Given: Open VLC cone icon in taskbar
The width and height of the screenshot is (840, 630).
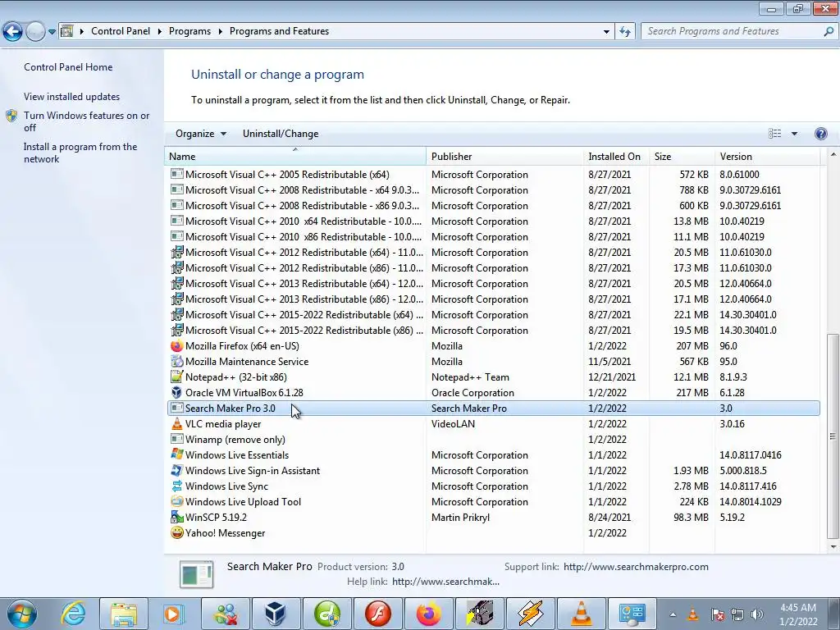Looking at the screenshot, I should 582,614.
